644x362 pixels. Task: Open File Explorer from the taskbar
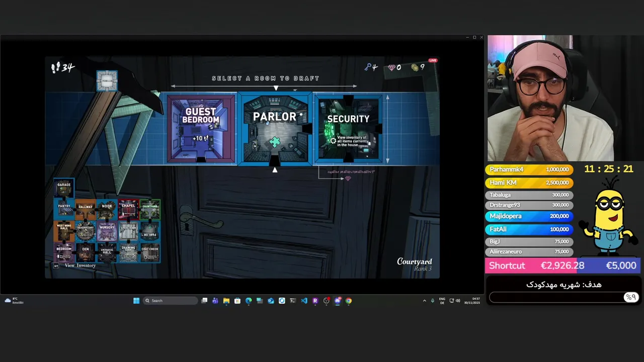click(x=226, y=301)
